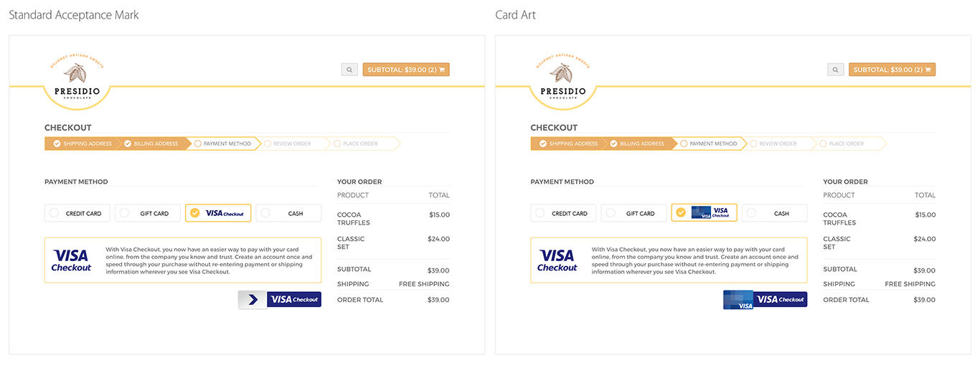This screenshot has width=980, height=368.
Task: Choose Gift Card in Card Art mockup
Action: click(x=633, y=213)
